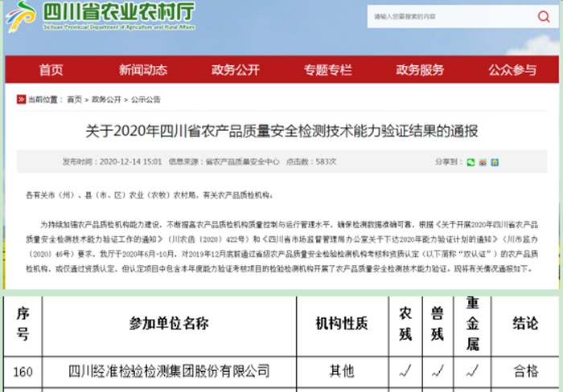The height and width of the screenshot is (392, 563).
Task: Select 政务服务 from the navigation bar
Action: point(420,70)
